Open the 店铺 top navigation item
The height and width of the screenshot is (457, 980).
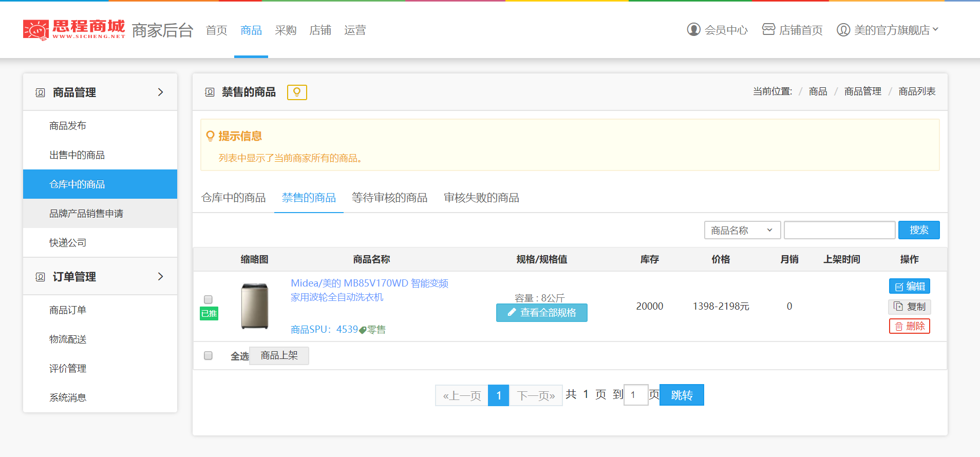click(x=321, y=30)
